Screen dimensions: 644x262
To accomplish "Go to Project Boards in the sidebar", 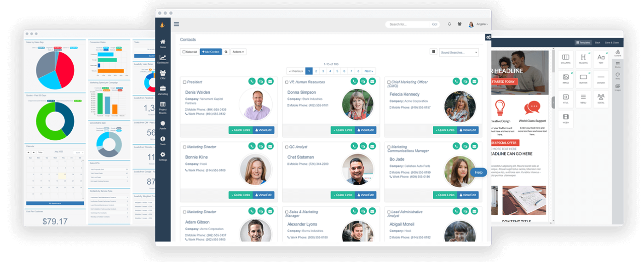I will (163, 107).
